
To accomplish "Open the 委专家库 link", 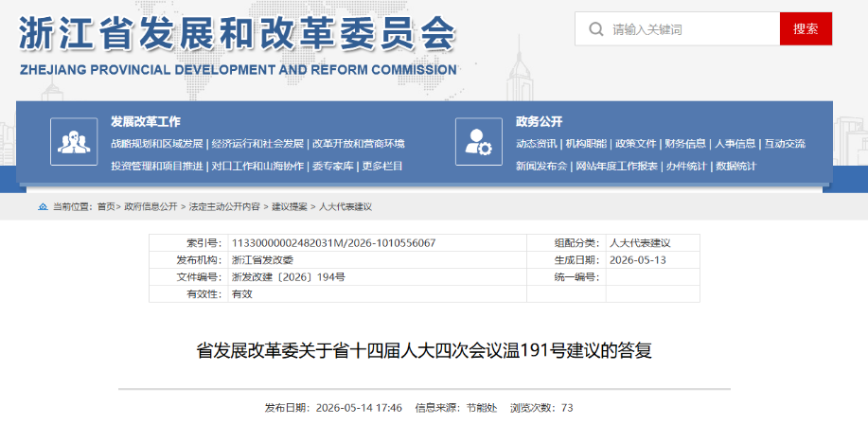I will tap(332, 166).
